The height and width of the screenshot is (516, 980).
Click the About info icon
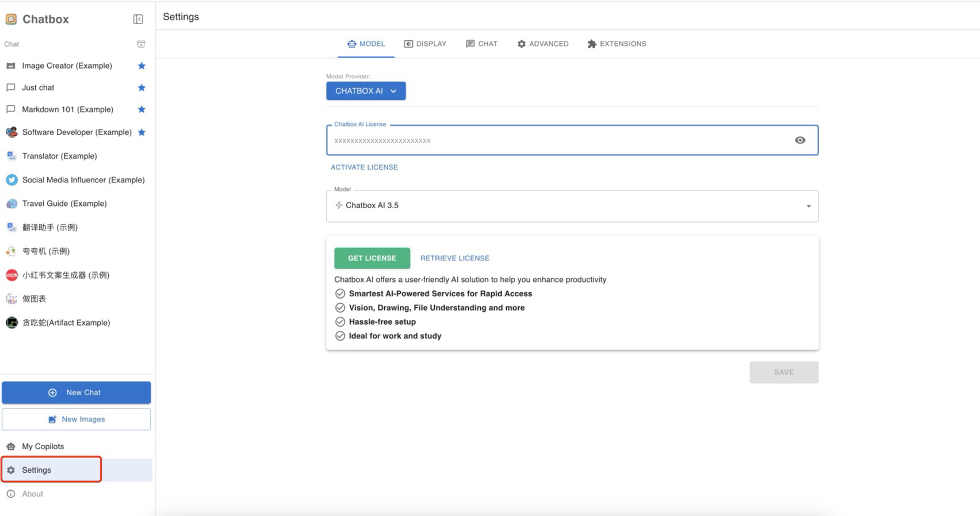11,494
